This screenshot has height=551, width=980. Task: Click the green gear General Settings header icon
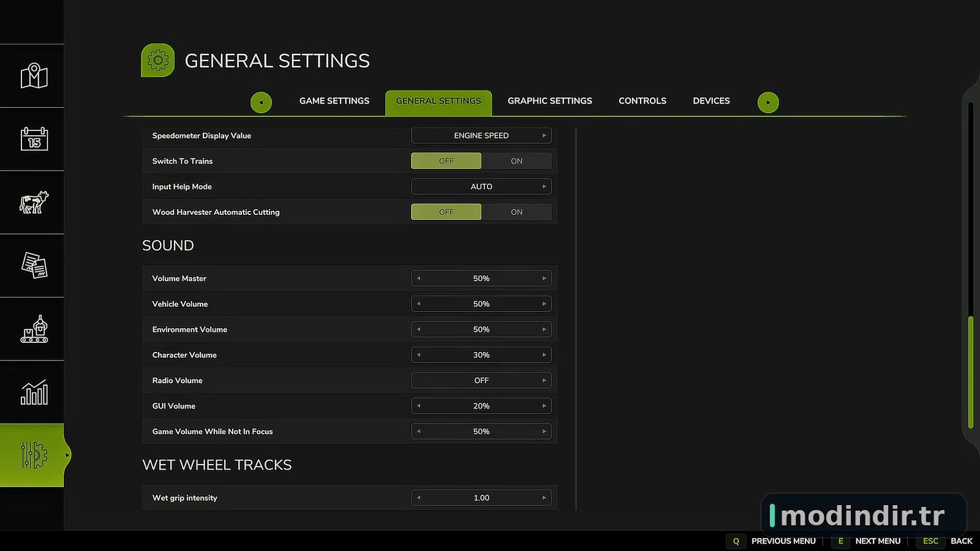click(158, 60)
